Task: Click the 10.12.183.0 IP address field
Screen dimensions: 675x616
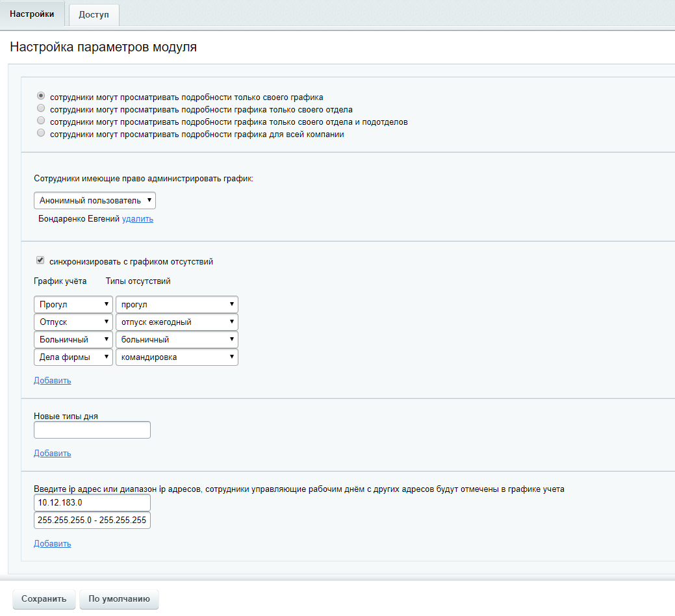Action: pos(92,502)
